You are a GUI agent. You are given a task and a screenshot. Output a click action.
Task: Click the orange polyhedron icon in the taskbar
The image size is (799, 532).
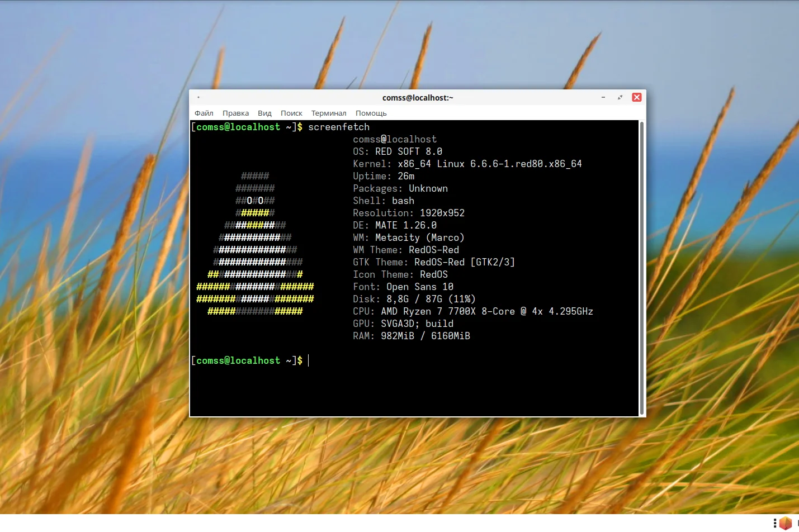coord(785,523)
